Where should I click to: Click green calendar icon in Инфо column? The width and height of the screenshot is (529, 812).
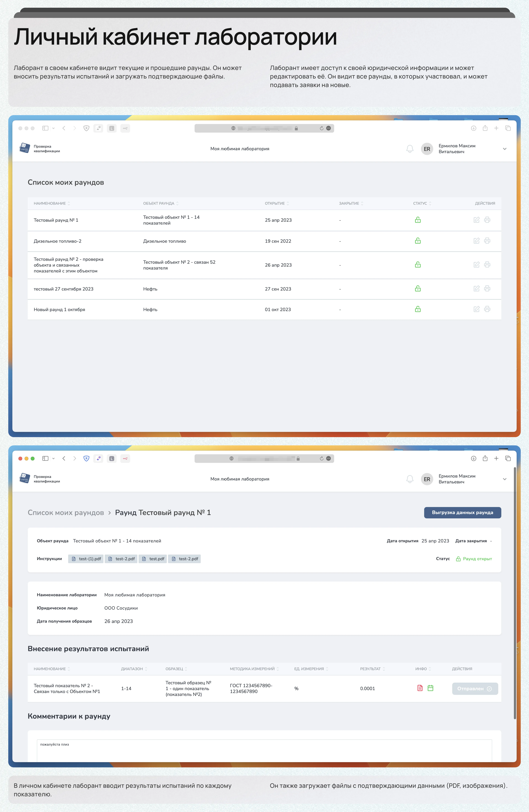coord(430,688)
